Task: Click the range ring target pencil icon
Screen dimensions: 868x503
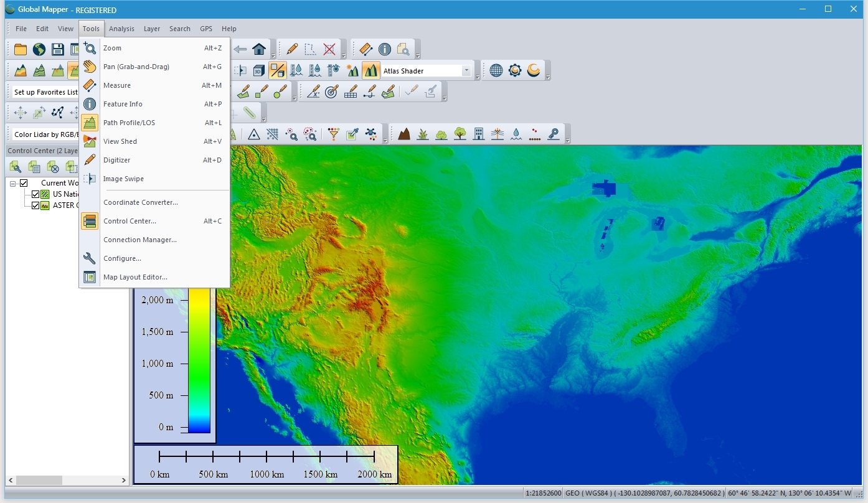Action: [332, 92]
